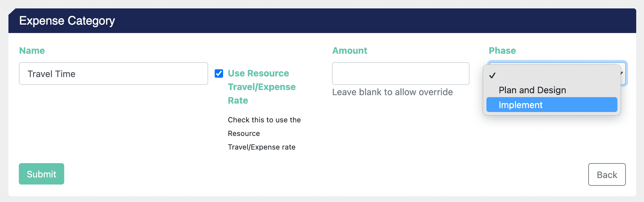This screenshot has height=202, width=644.
Task: Click the Amount field label
Action: [350, 50]
